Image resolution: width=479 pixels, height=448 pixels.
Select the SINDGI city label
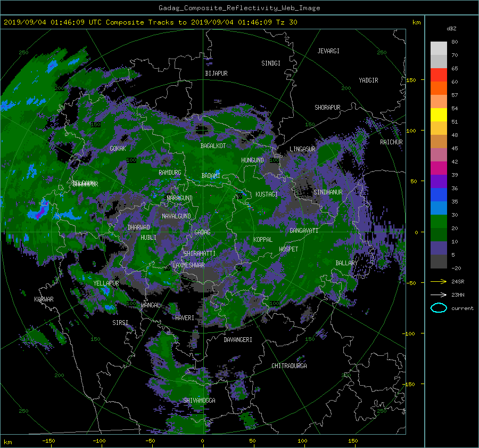[x=271, y=63]
